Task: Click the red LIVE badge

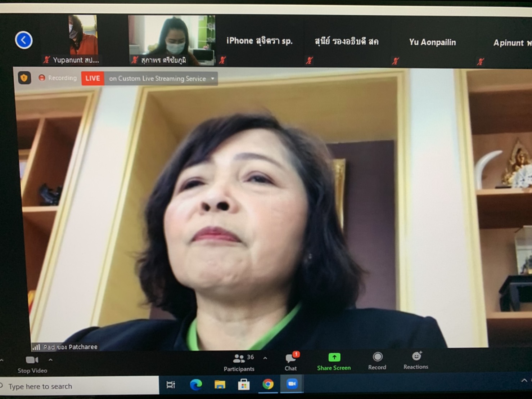Action: coord(93,78)
